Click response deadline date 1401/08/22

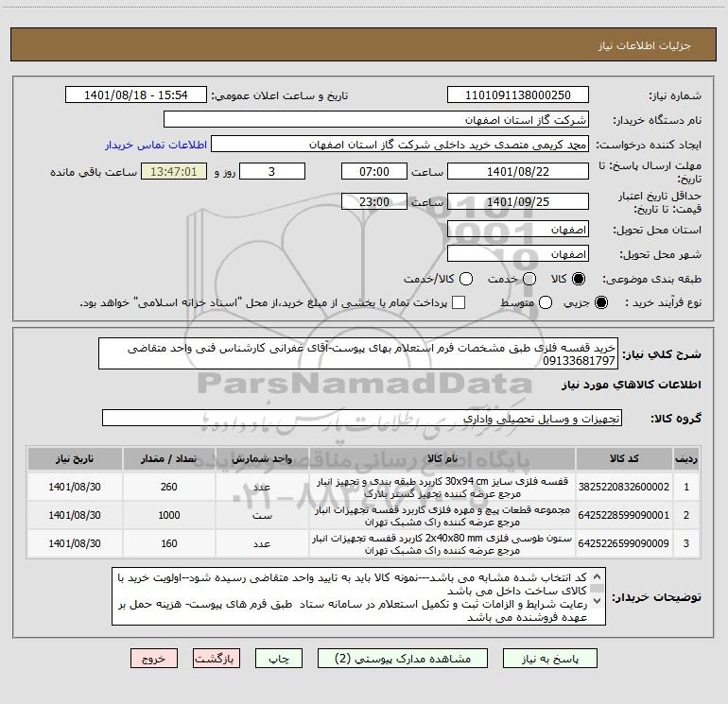pyautogui.click(x=518, y=171)
